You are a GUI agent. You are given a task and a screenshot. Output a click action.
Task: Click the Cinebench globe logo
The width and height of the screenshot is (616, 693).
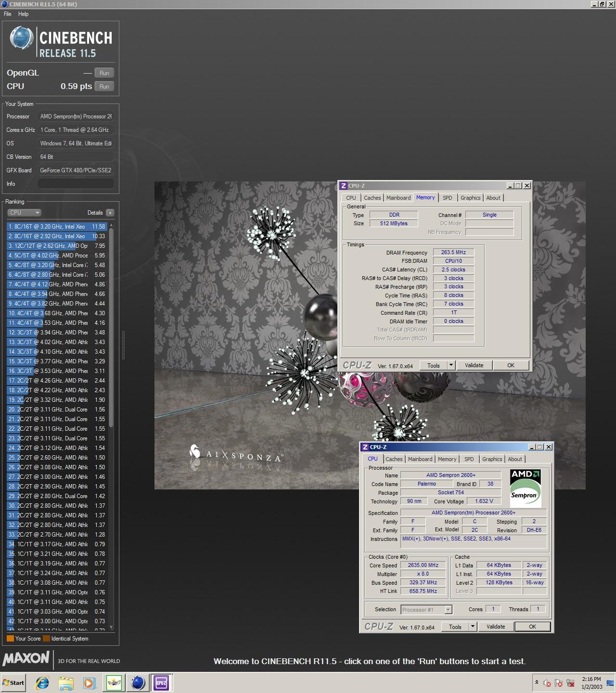pyautogui.click(x=22, y=38)
